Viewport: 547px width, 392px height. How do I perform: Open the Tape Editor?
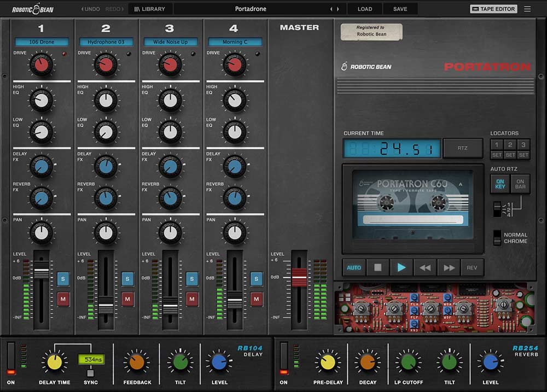(x=493, y=8)
